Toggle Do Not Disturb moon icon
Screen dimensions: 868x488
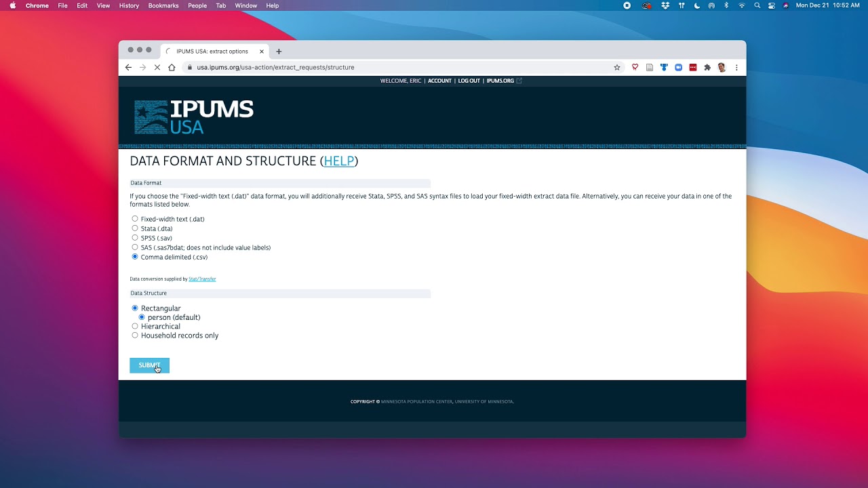[x=696, y=5]
